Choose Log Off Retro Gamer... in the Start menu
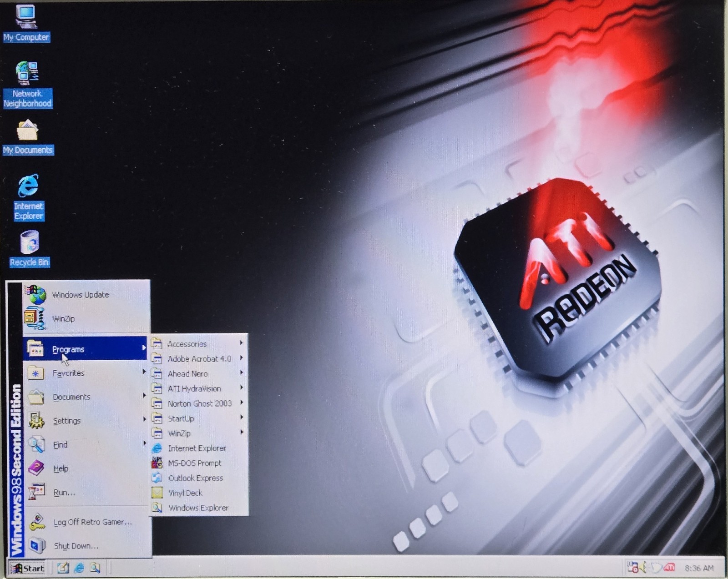Image resolution: width=728 pixels, height=579 pixels. [x=86, y=522]
